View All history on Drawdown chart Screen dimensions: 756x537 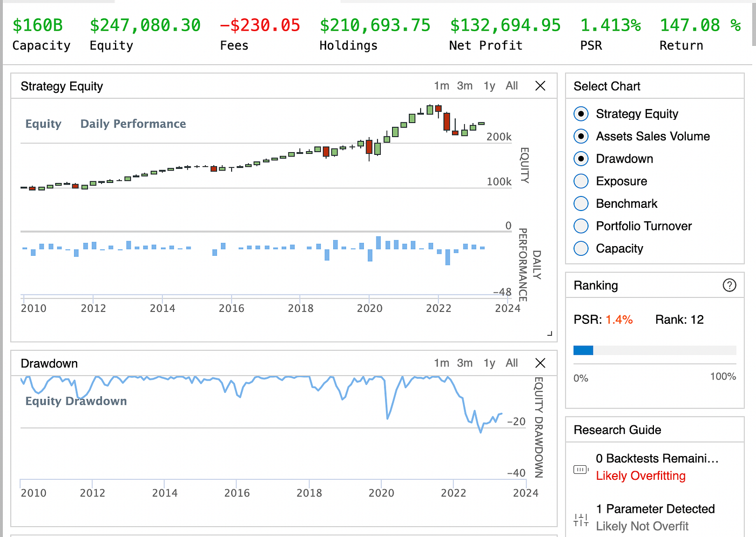pyautogui.click(x=511, y=363)
